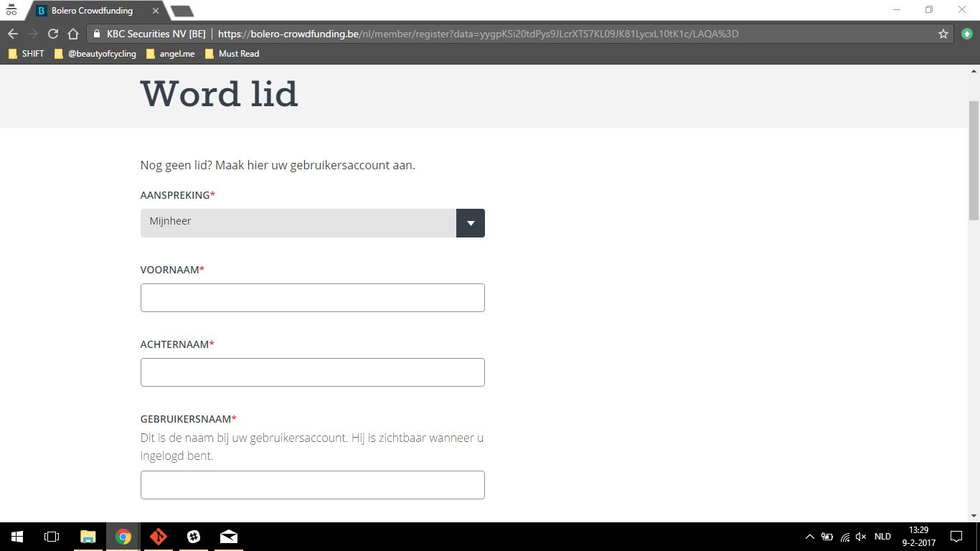Click the scrollbar down arrow
Image resolution: width=980 pixels, height=551 pixels.
pos(974,515)
